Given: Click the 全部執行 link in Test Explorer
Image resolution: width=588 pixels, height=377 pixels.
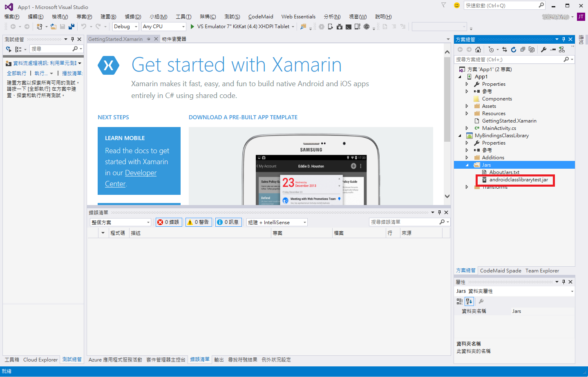Looking at the screenshot, I should tap(17, 74).
